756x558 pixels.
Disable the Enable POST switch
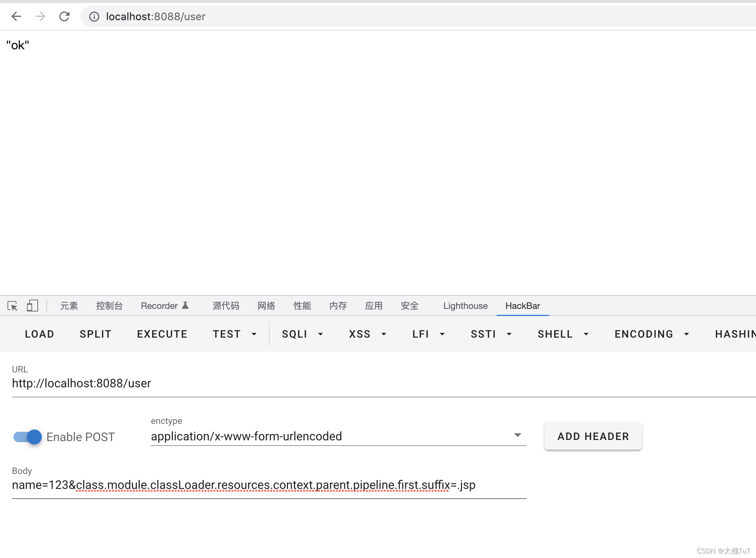[x=27, y=437]
